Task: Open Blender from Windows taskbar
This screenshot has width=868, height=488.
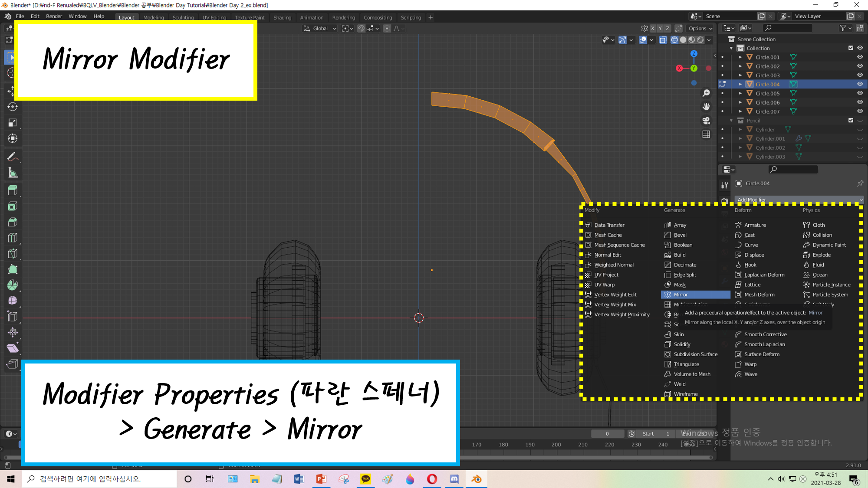Action: tap(476, 479)
